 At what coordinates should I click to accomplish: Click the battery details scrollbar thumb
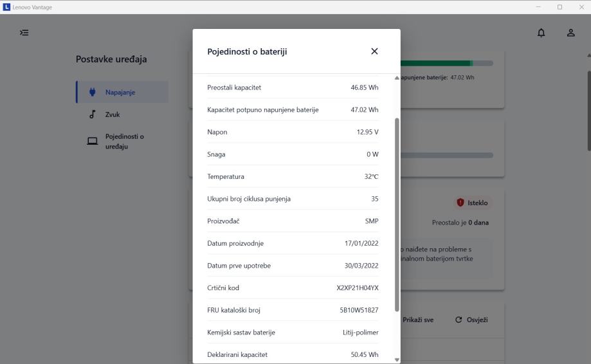(x=397, y=212)
